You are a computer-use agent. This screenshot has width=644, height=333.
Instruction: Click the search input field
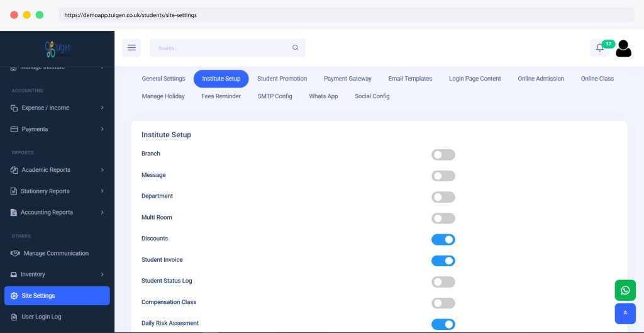220,48
